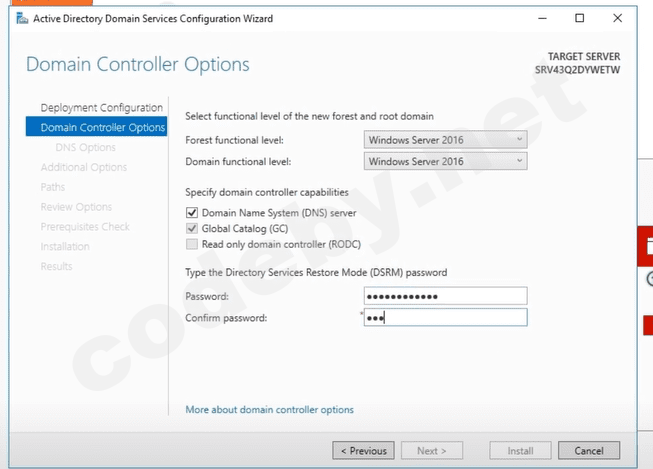Image resolution: width=653 pixels, height=469 pixels.
Task: Click the Cancel button
Action: (589, 451)
